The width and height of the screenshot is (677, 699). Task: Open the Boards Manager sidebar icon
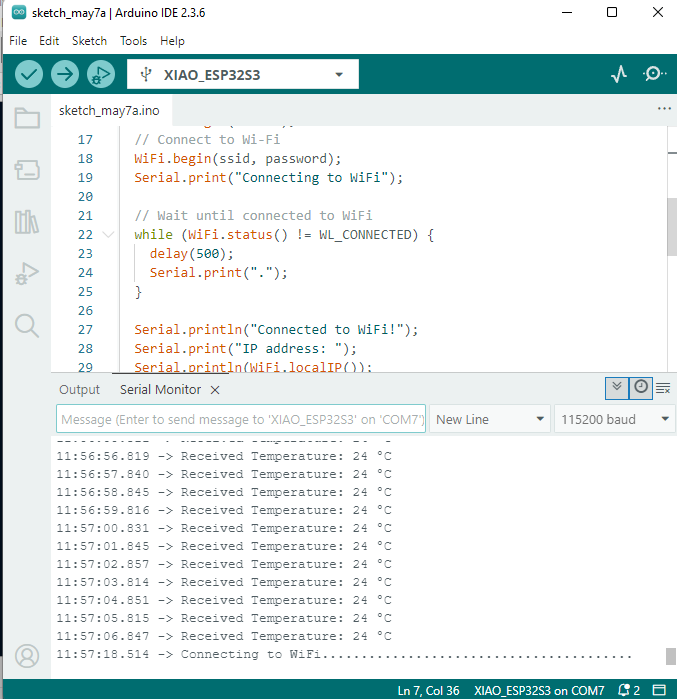coord(27,170)
